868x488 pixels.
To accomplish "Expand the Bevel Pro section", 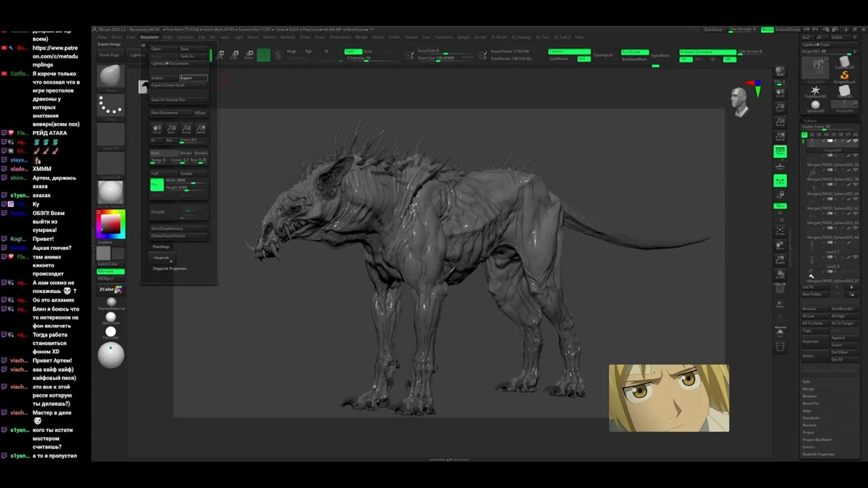I will [x=811, y=403].
